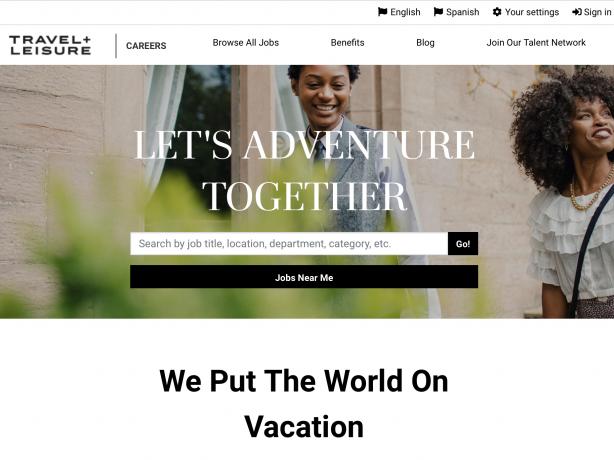Click the job search input field
This screenshot has width=614, height=460.
(x=289, y=244)
